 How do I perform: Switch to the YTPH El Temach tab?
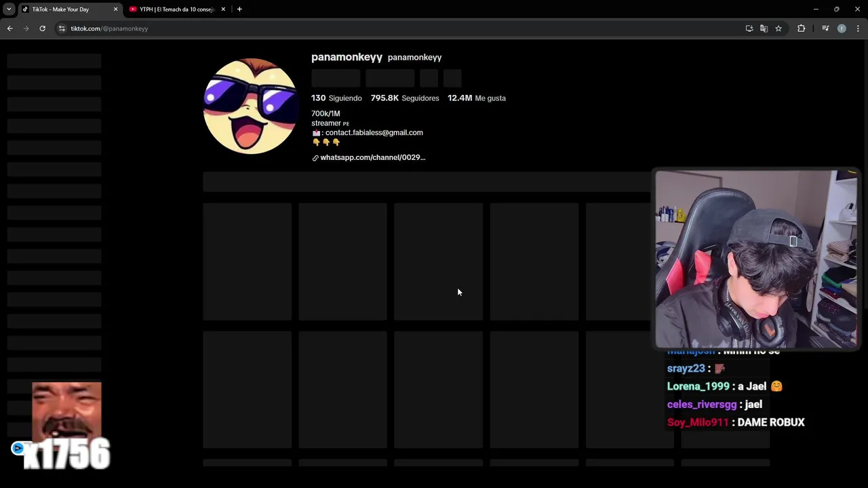pos(176,9)
